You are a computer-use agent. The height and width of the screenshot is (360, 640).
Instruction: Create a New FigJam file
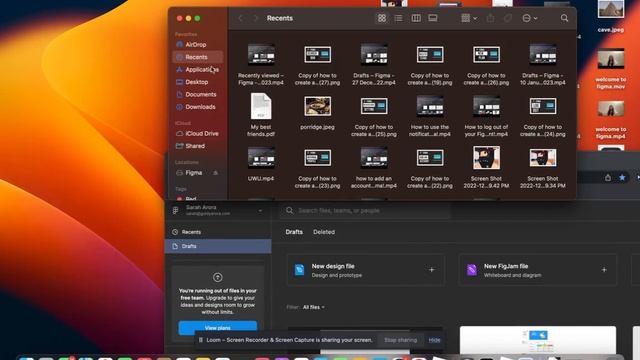click(x=538, y=270)
